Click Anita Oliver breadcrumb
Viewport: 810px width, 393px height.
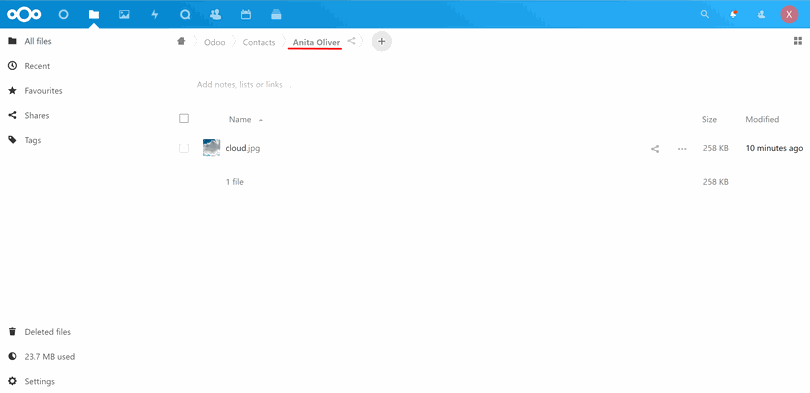coord(316,42)
